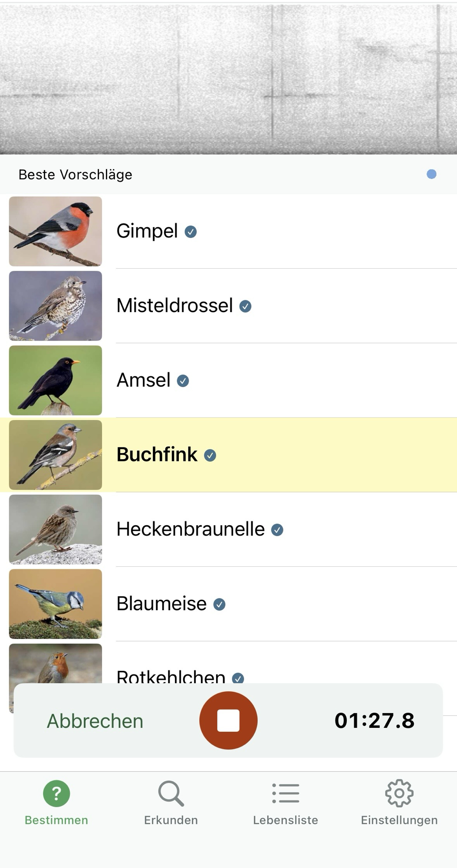Open Einstellungen settings tab
The width and height of the screenshot is (457, 868).
coord(399,803)
